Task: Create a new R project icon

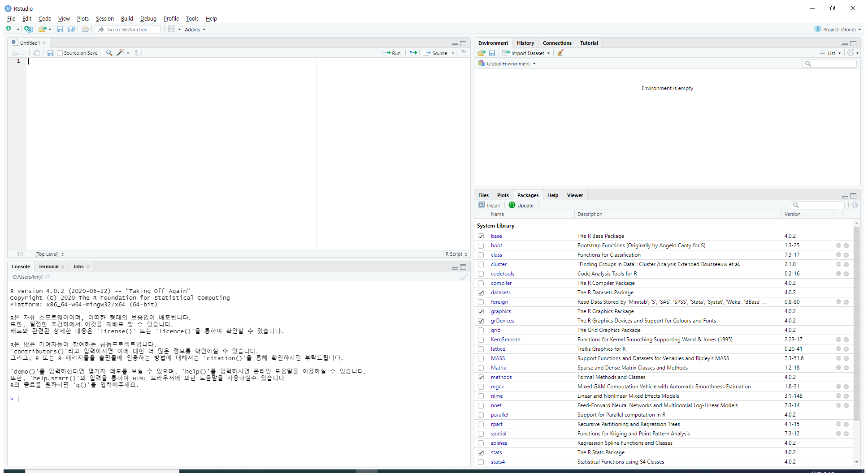Action: pos(28,29)
